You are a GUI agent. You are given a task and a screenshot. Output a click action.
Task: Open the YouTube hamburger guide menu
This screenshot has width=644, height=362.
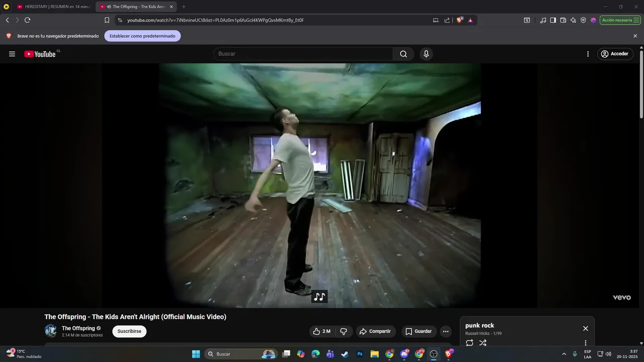point(12,54)
